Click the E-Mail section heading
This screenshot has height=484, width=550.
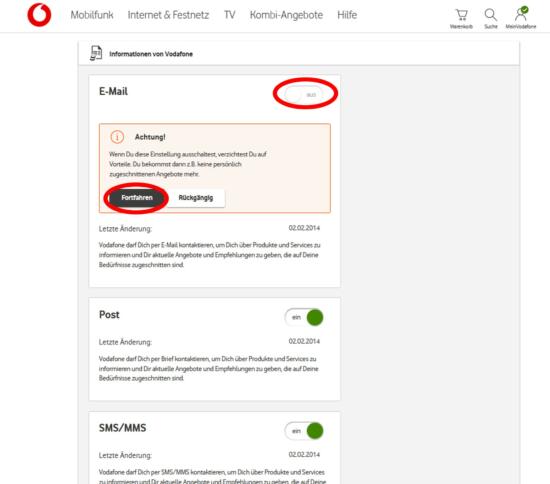click(x=113, y=92)
